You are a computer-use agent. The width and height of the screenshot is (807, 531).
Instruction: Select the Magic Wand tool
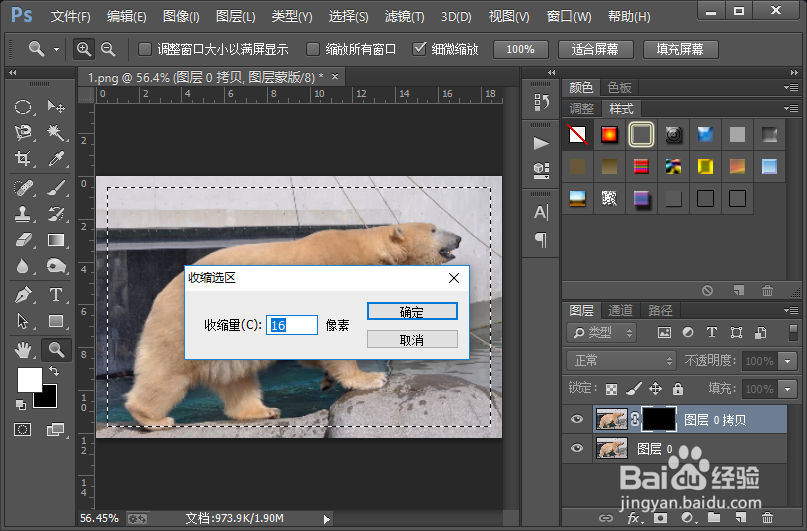56,133
